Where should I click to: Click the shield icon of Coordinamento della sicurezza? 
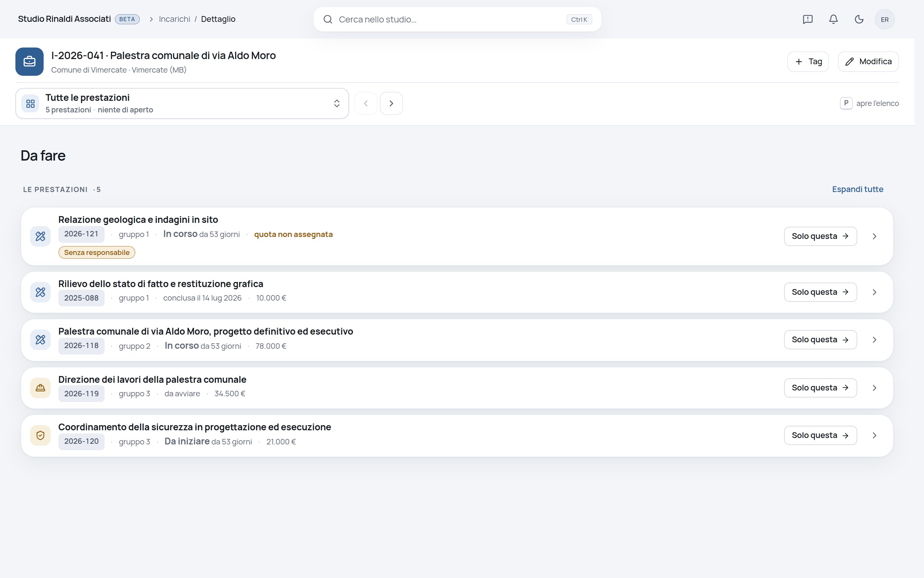40,435
